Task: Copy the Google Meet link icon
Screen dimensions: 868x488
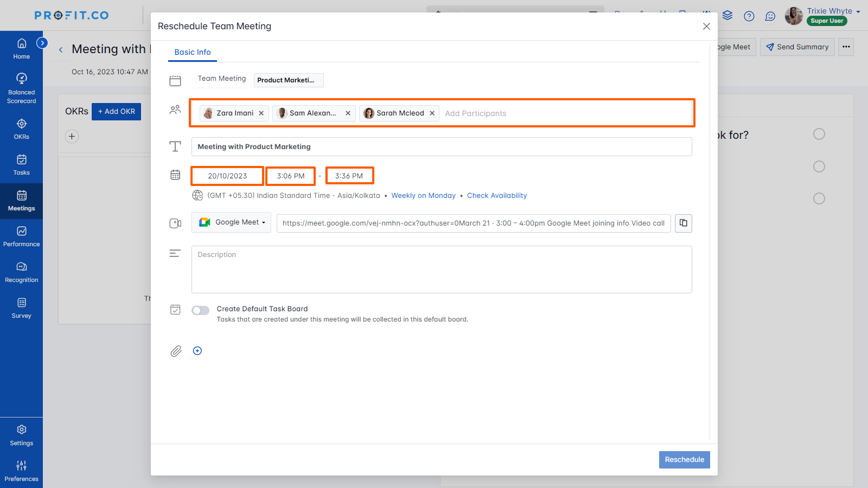Action: 683,223
